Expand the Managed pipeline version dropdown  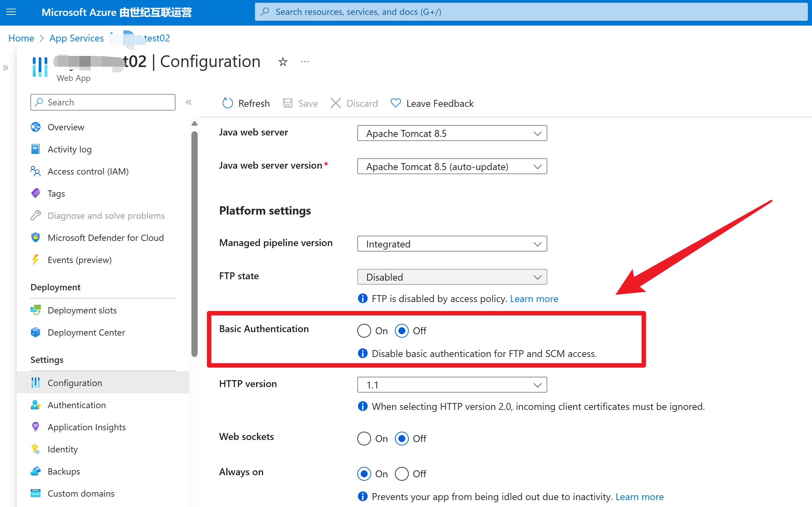click(452, 244)
